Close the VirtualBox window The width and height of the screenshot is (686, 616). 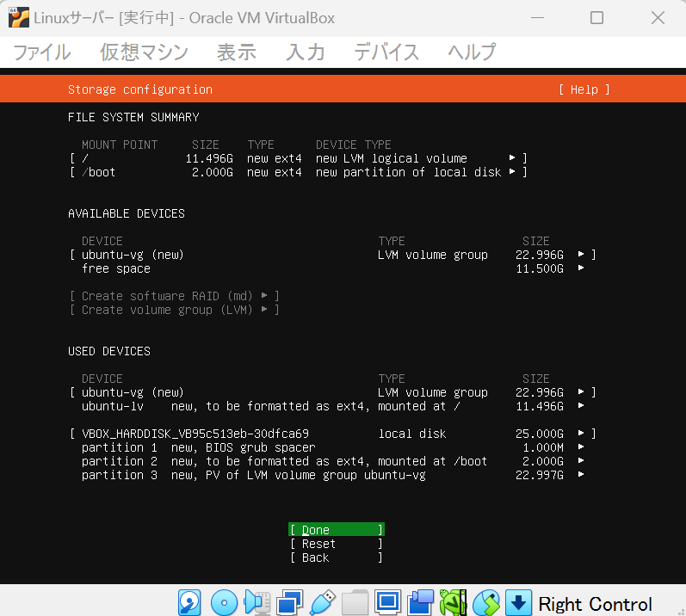tap(658, 18)
